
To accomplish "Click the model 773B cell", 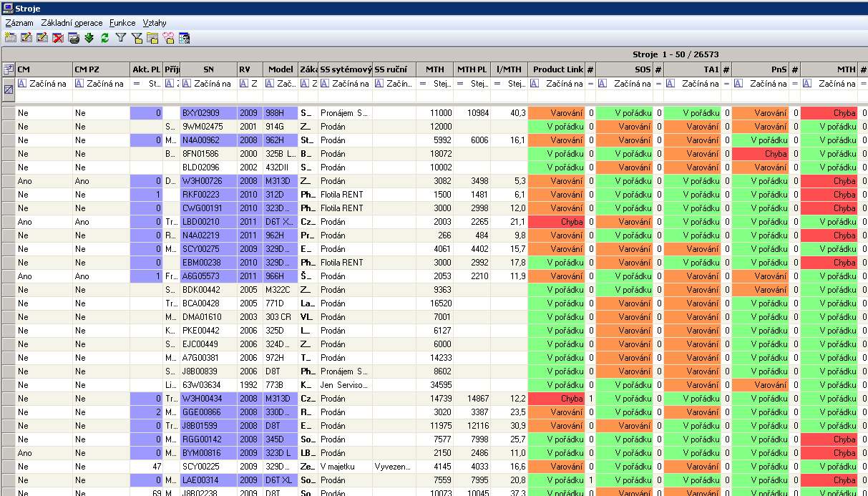I will (x=281, y=385).
